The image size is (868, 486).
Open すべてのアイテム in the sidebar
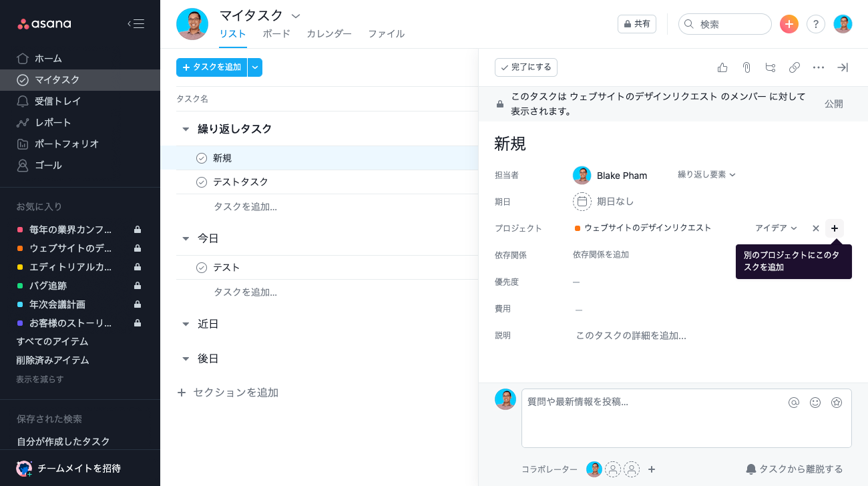coord(52,342)
